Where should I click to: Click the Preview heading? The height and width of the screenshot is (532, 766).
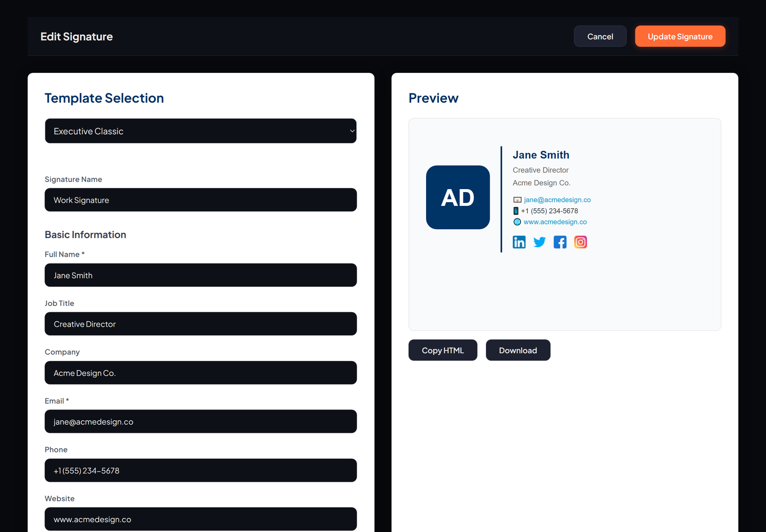(x=433, y=98)
